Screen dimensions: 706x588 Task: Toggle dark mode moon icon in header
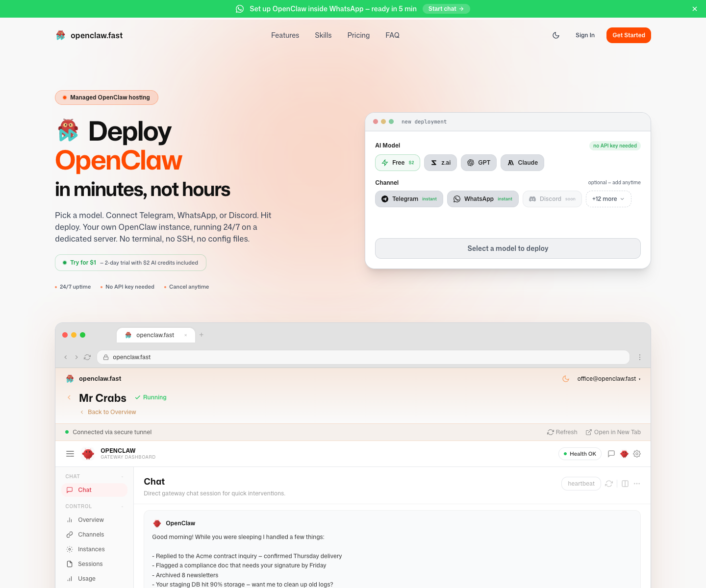(556, 35)
